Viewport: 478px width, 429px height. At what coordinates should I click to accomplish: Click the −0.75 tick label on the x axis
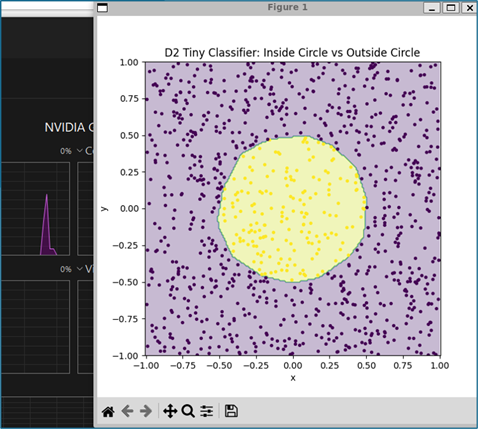183,366
